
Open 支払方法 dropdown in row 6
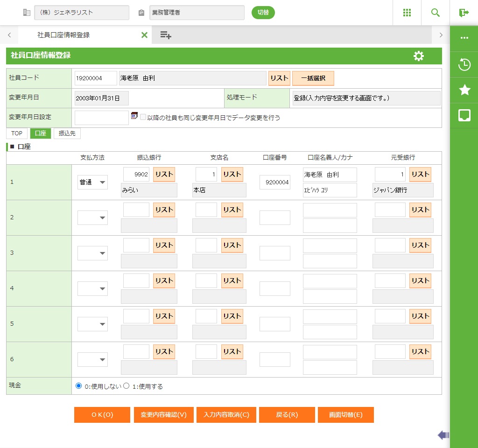92,359
